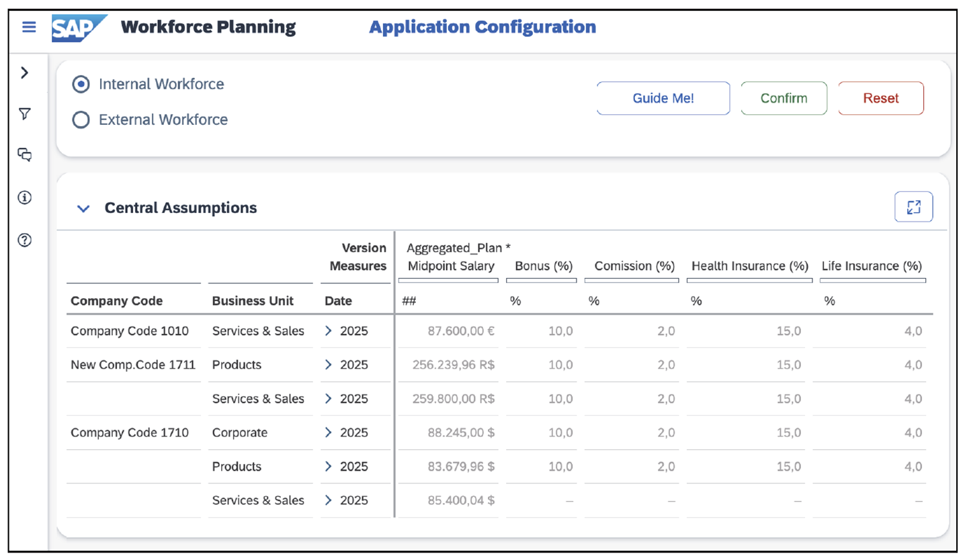Select the Internal Workforce radio button
Screen dimensions: 967x560
pos(81,85)
